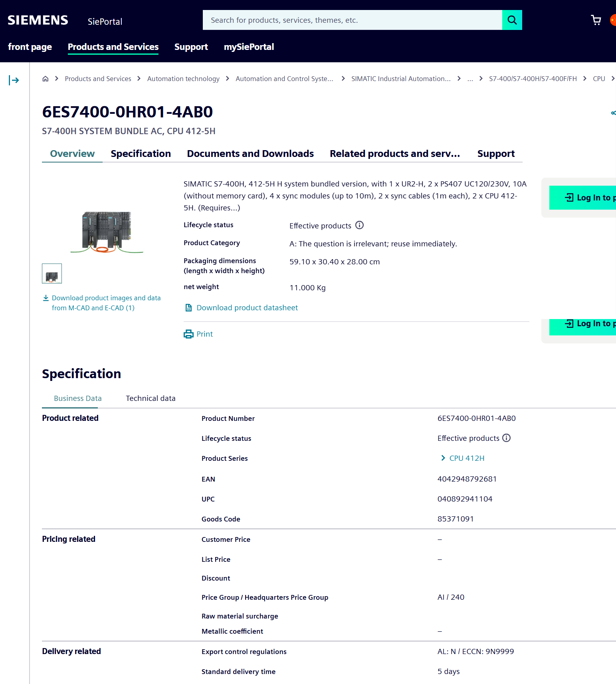This screenshot has width=616, height=684.
Task: Click info icon in Specification Lifecycle status
Action: pyautogui.click(x=506, y=438)
